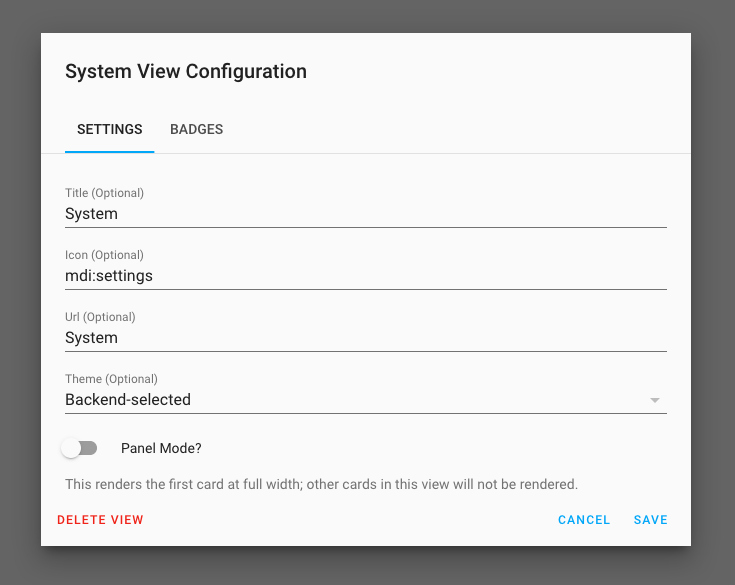735x585 pixels.
Task: Switch to the Badges tab
Action: point(196,130)
